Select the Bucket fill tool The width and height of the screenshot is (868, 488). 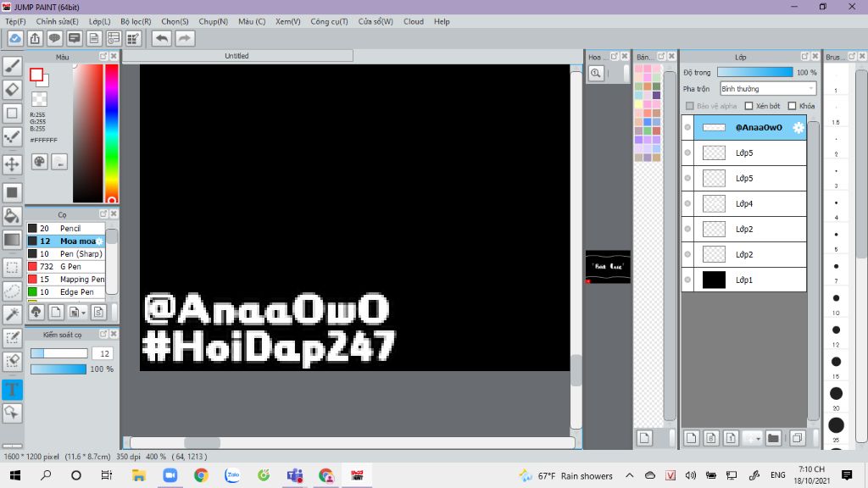12,216
